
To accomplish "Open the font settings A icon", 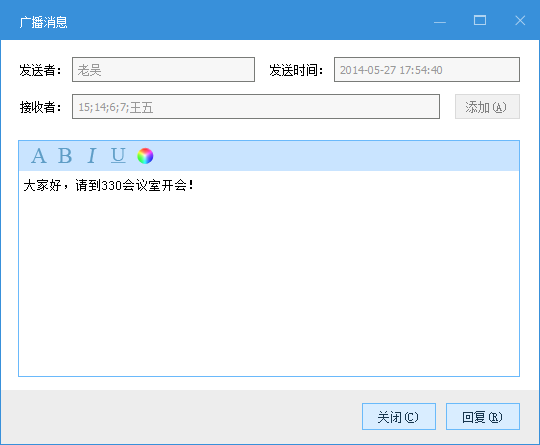I will [39, 156].
